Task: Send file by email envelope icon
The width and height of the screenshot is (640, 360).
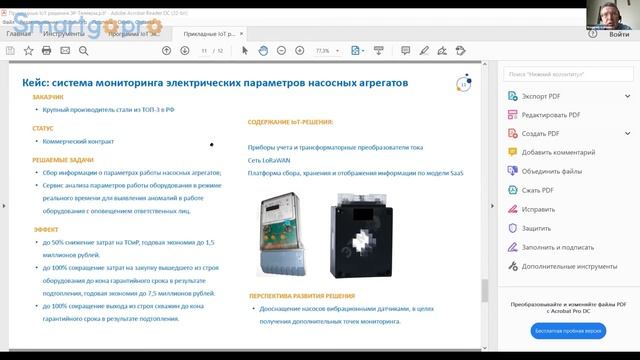Action: (x=65, y=51)
